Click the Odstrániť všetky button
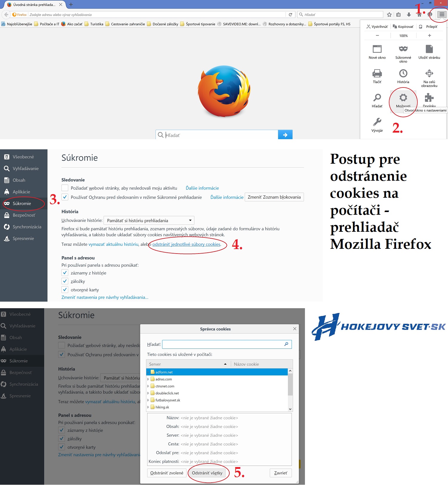The width and height of the screenshot is (448, 485). tap(207, 473)
